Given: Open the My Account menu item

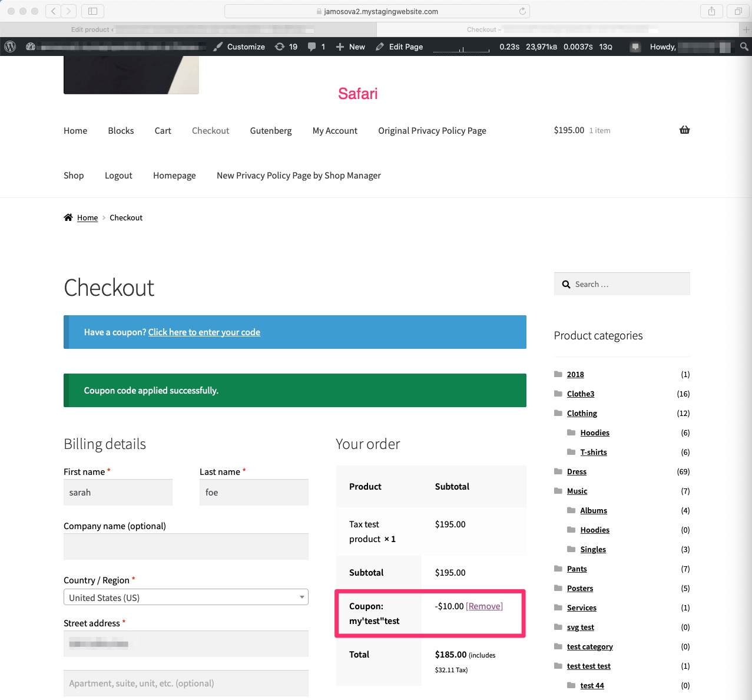Looking at the screenshot, I should 334,130.
